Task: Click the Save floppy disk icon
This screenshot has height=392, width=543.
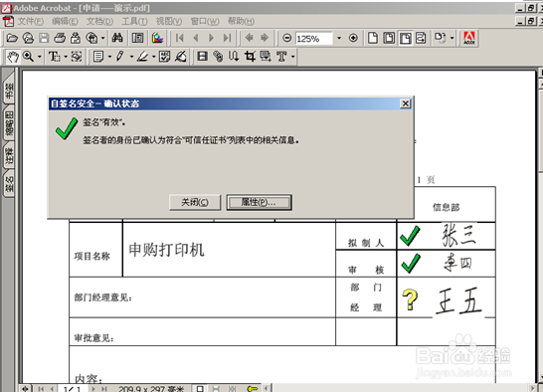Action: [44, 38]
